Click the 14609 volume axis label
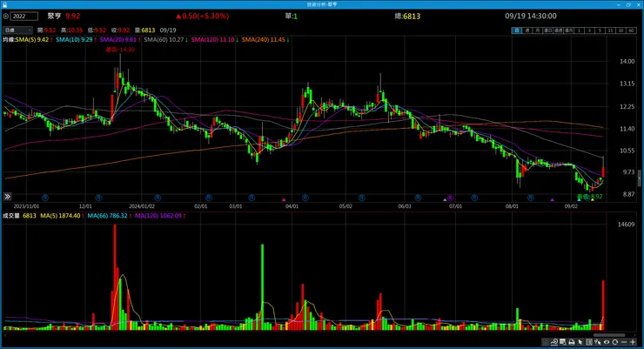 tap(626, 225)
